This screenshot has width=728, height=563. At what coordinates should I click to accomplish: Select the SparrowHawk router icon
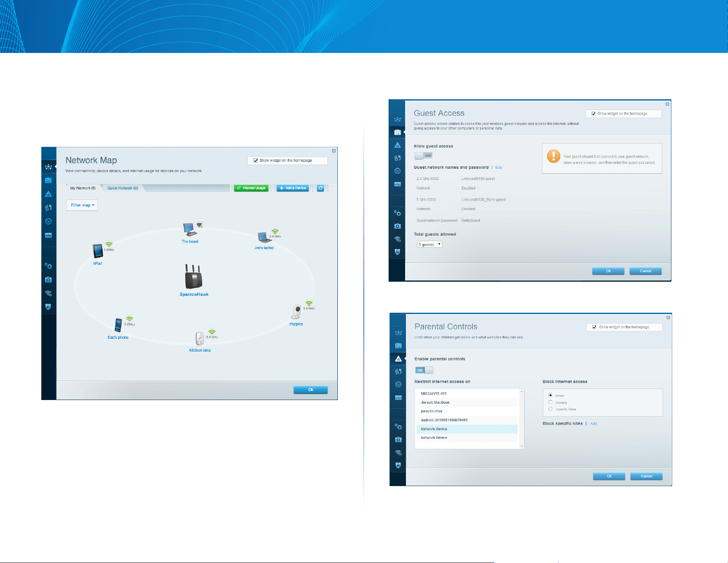tap(193, 276)
